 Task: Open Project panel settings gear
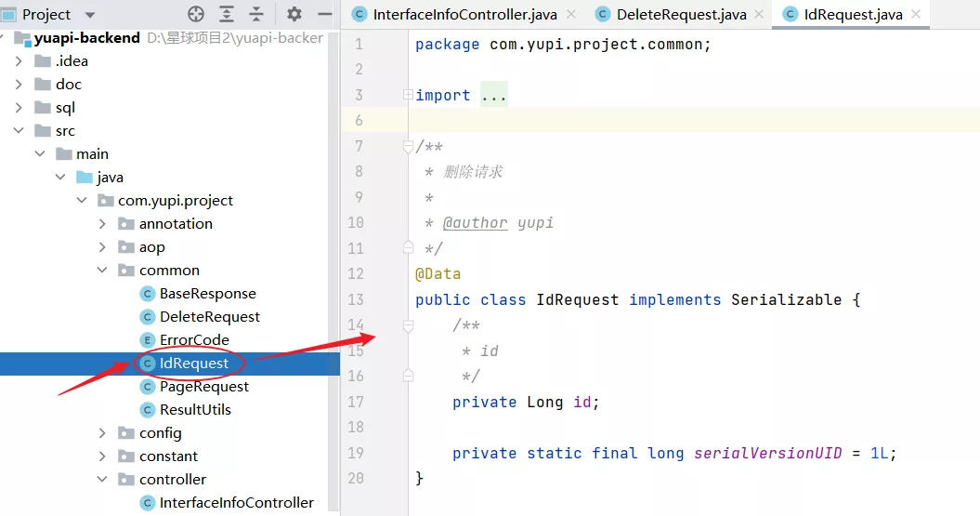294,14
